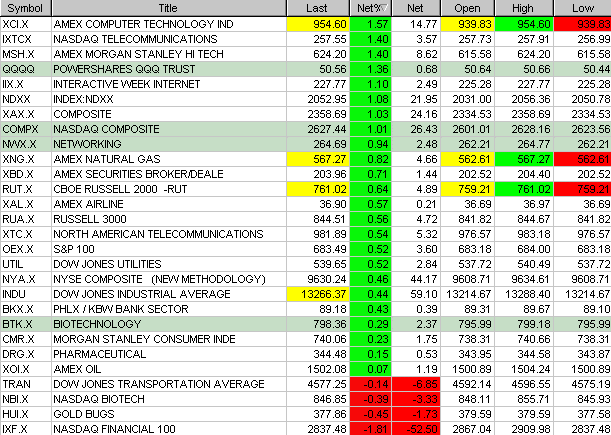Image resolution: width=611 pixels, height=435 pixels.
Task: Click CBOE RUSSELL 2000 -RUT title
Action: click(x=120, y=189)
